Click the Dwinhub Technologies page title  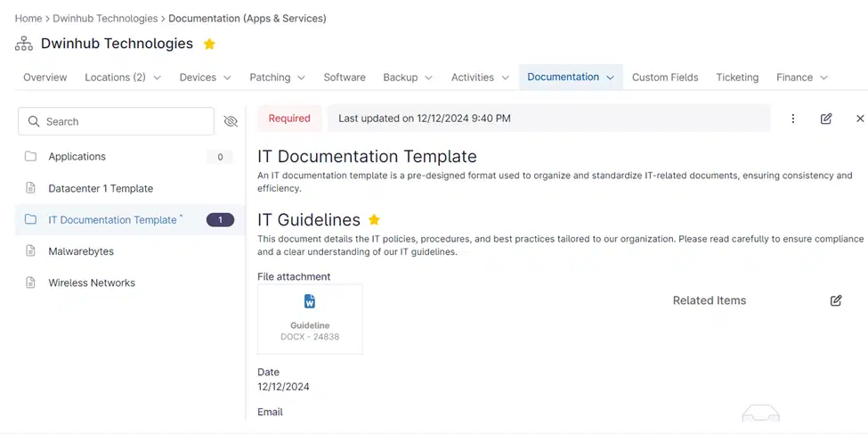tap(117, 44)
